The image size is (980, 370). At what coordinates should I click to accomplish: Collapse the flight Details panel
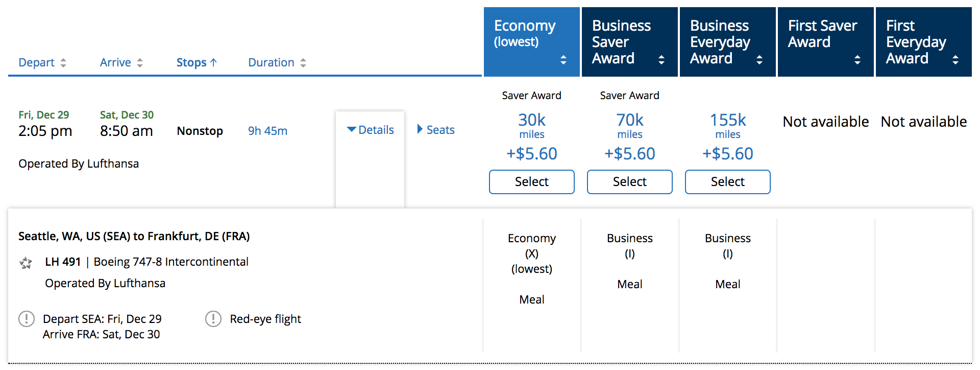coord(371,130)
